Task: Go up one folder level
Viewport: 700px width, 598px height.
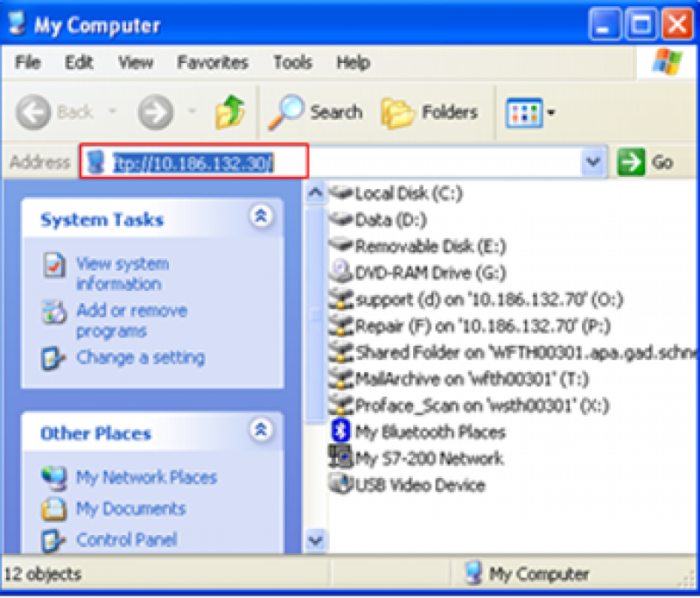Action: [230, 112]
